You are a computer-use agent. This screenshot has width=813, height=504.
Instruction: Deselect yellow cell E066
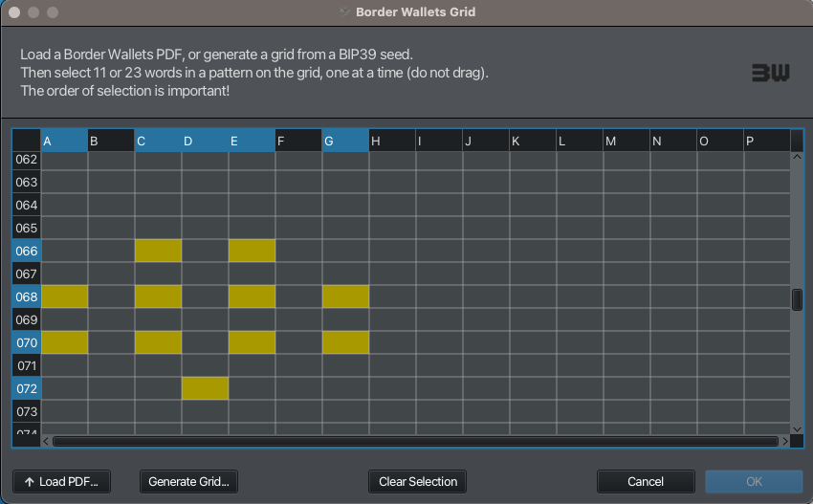pos(252,251)
